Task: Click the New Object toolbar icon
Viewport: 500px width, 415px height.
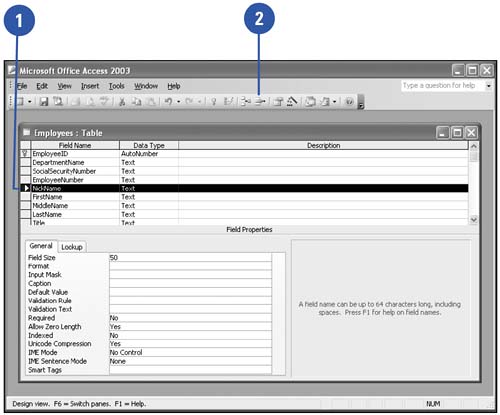Action: tap(325, 101)
